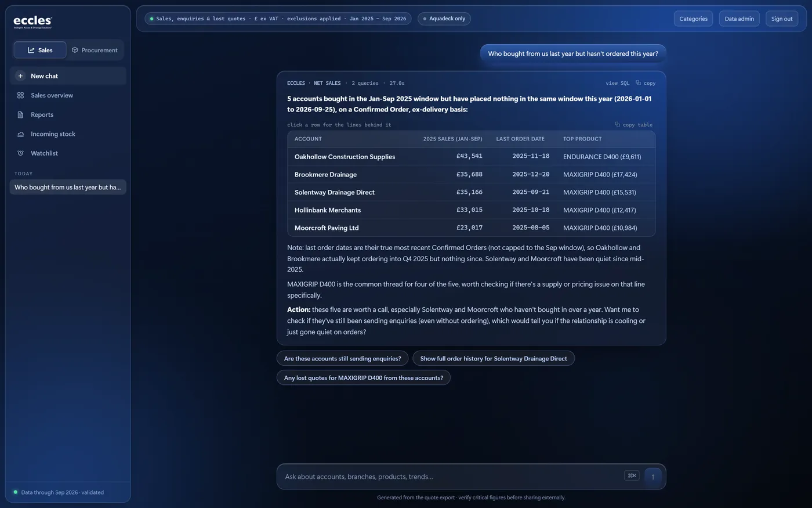The image size is (812, 508).
Task: Copy table using the copy table icon
Action: (x=617, y=124)
